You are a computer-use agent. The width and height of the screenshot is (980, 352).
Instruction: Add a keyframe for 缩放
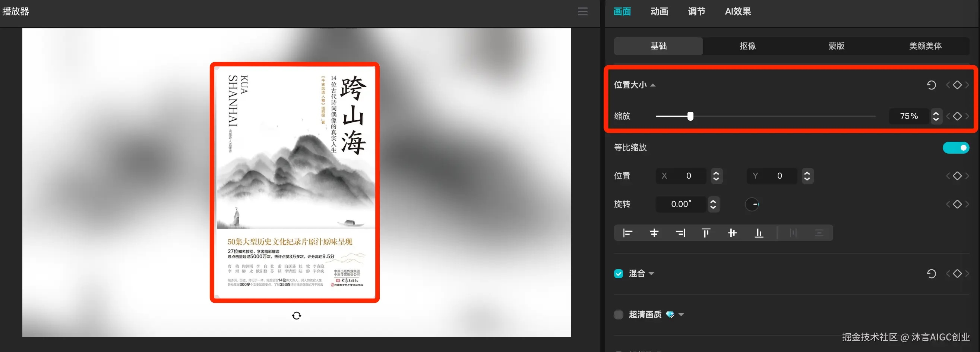pos(957,116)
